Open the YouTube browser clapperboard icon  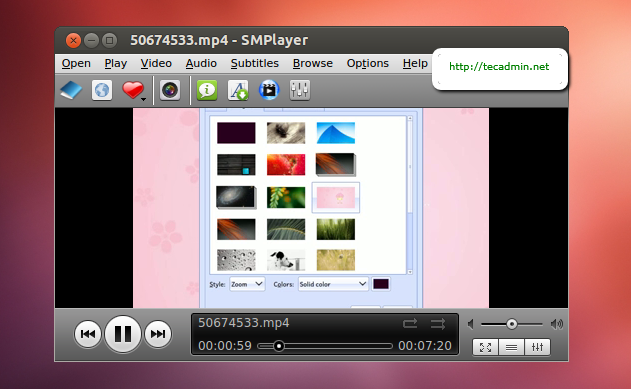click(x=269, y=90)
